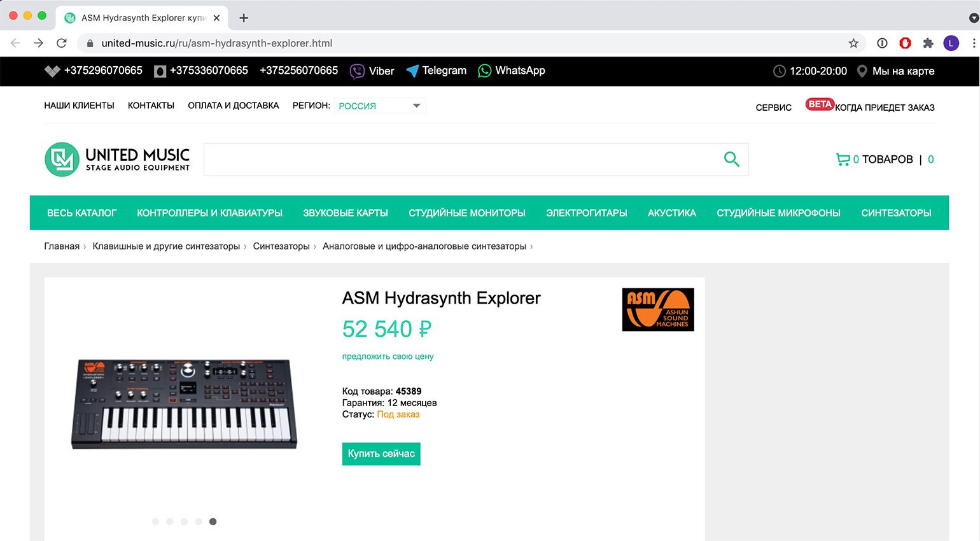The height and width of the screenshot is (541, 980).
Task: Start a WhatsApp conversation
Action: click(x=511, y=71)
